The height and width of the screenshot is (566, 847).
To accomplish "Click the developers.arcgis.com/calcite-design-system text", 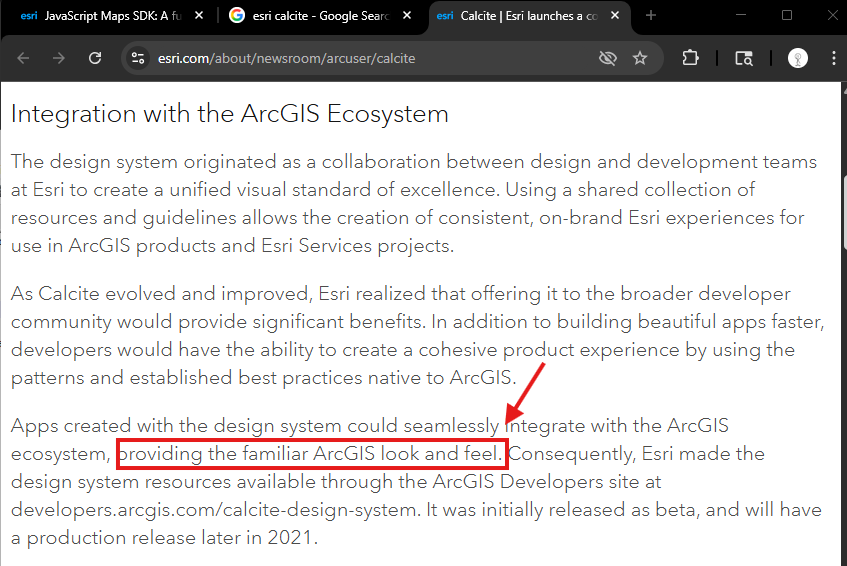I will [216, 510].
